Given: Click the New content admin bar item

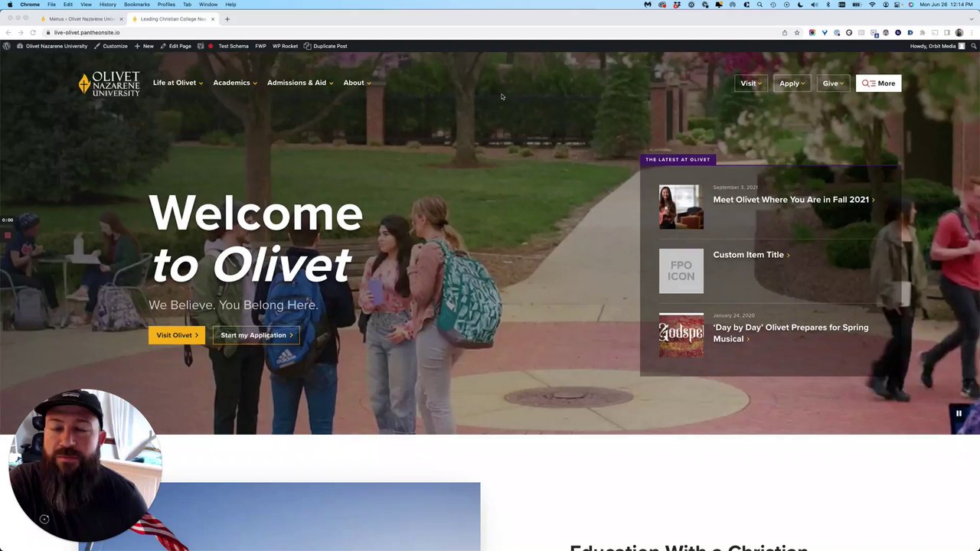Looking at the screenshot, I should pos(144,46).
